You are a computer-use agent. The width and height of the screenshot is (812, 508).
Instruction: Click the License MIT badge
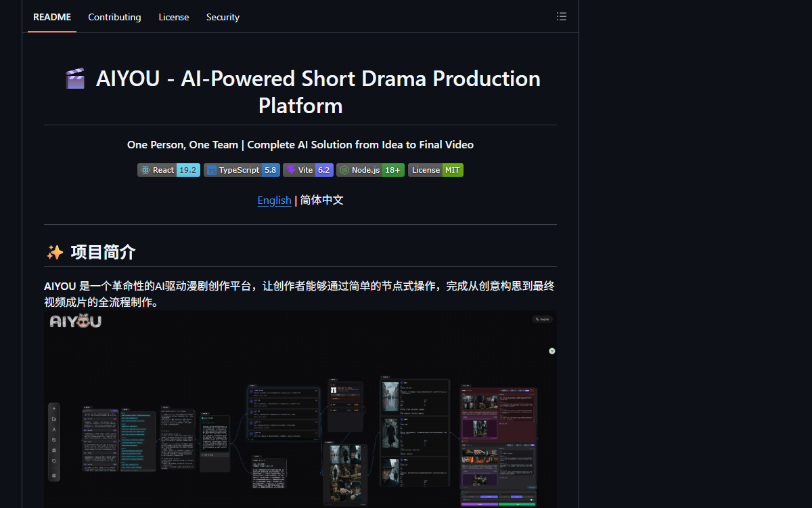tap(436, 170)
